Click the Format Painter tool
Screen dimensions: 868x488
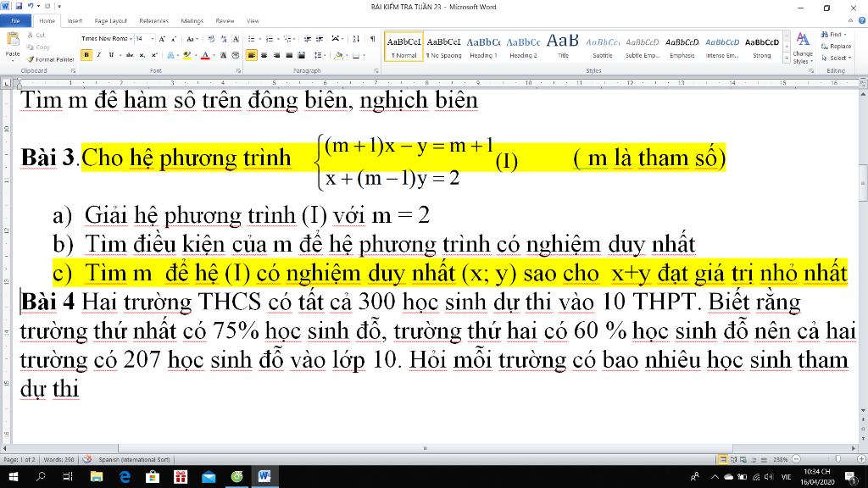pos(50,59)
